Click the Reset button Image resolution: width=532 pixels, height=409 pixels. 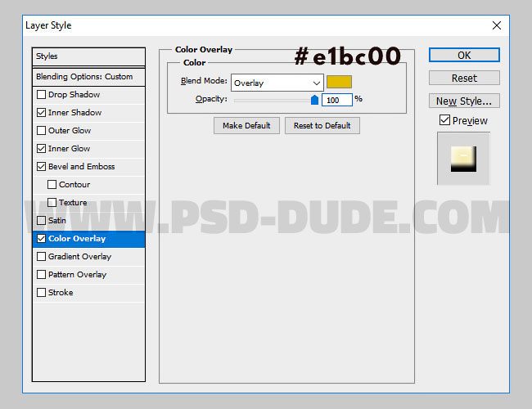464,78
